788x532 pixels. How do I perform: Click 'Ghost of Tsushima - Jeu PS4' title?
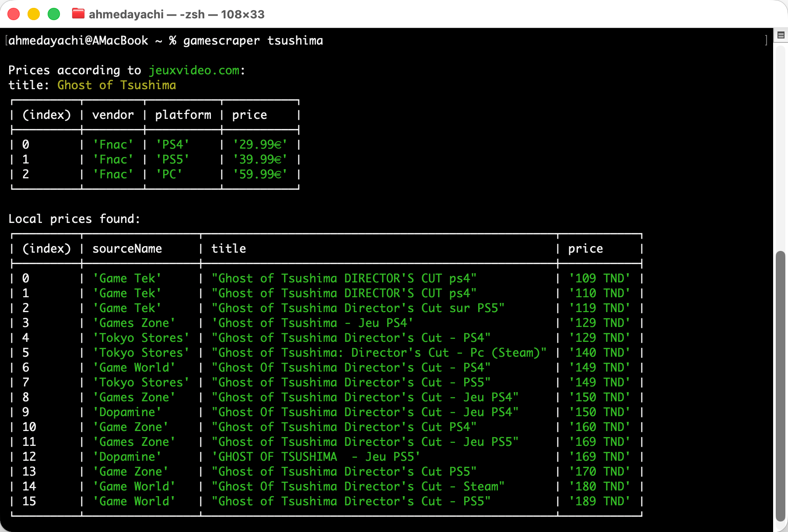(x=312, y=323)
